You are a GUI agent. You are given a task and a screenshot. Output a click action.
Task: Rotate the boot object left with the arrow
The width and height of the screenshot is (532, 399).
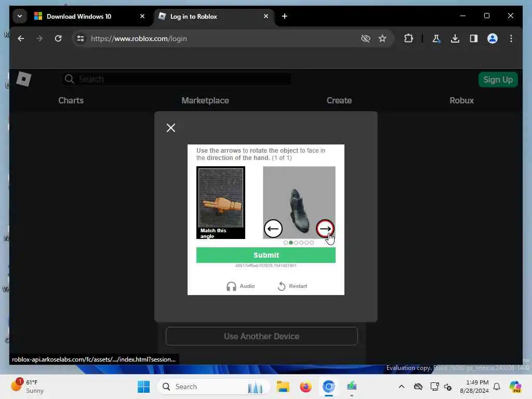point(273,229)
